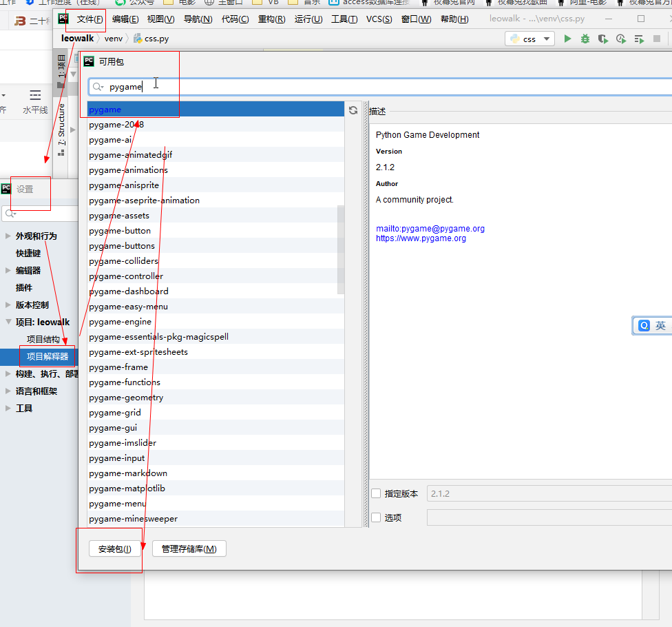Viewport: 672px width, 627px height.
Task: Reload the package list with refresh icon
Action: click(353, 109)
